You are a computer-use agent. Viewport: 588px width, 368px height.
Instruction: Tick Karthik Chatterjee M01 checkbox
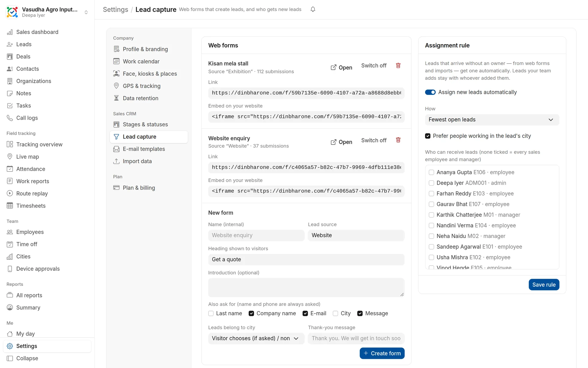tap(432, 215)
